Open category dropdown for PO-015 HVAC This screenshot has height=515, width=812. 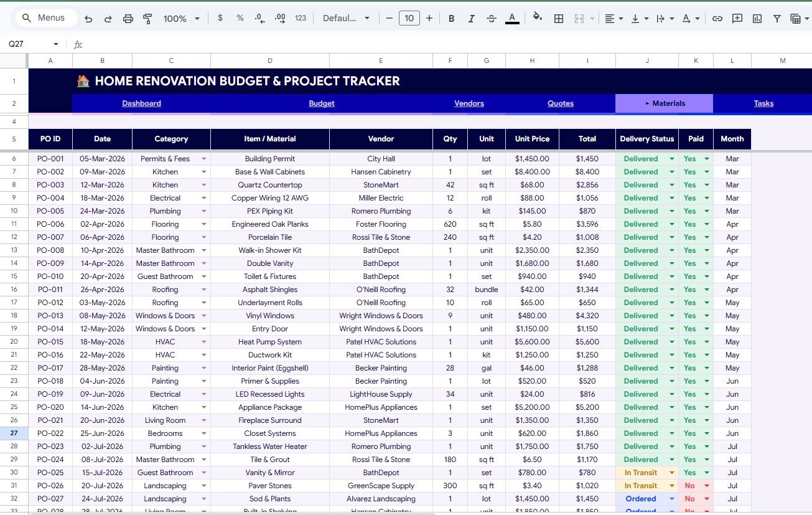tap(204, 342)
